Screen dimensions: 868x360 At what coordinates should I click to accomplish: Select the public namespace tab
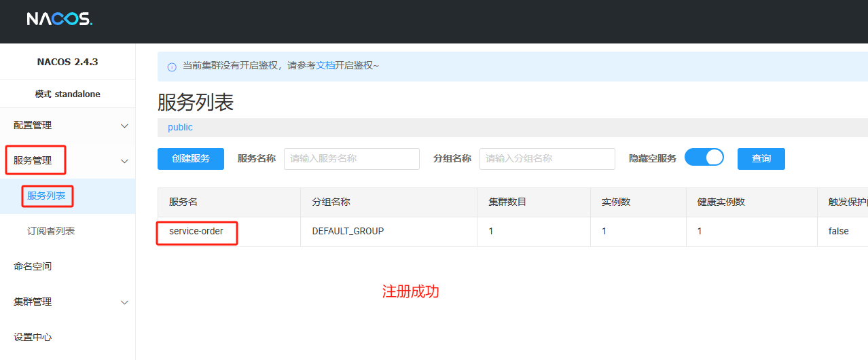[x=180, y=127]
